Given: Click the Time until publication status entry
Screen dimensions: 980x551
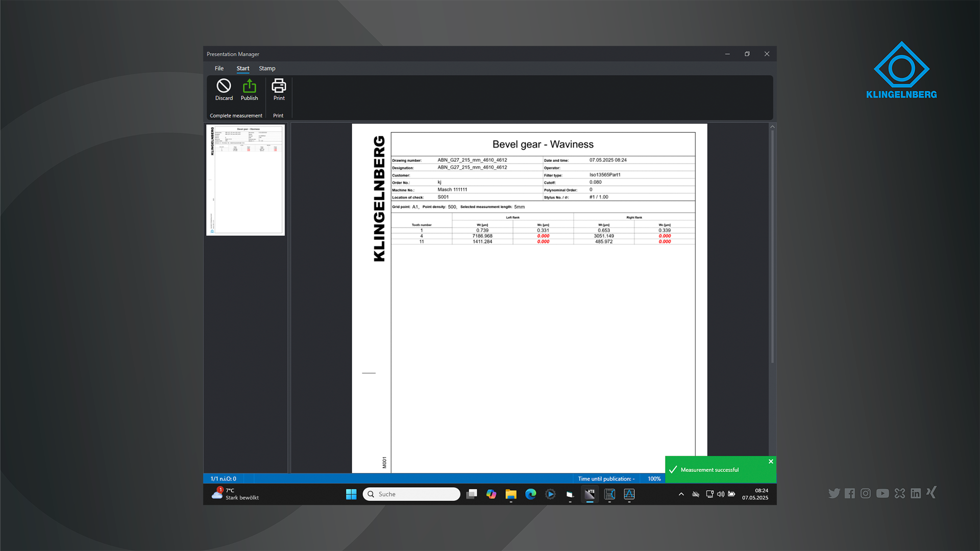Looking at the screenshot, I should pyautogui.click(x=606, y=479).
